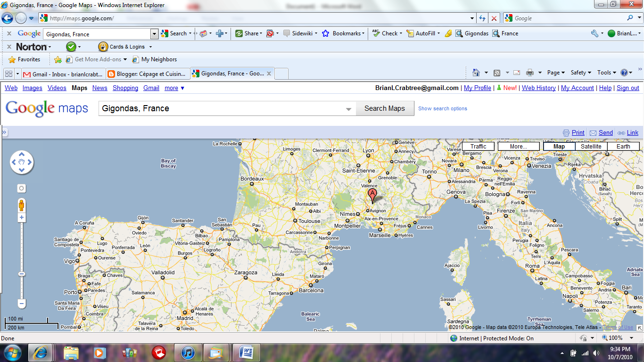Click the map pan control compass
This screenshot has width=644, height=362.
(21, 162)
